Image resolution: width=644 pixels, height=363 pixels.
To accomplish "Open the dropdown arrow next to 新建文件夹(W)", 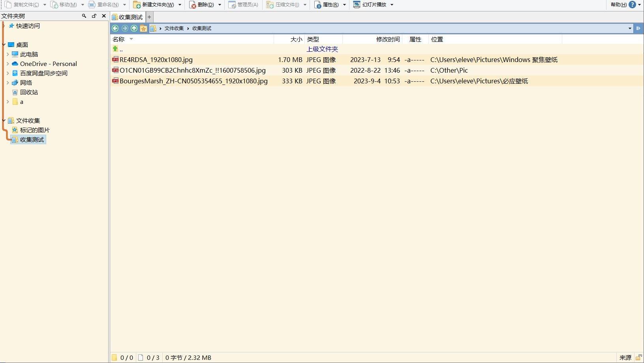I will 180,5.
